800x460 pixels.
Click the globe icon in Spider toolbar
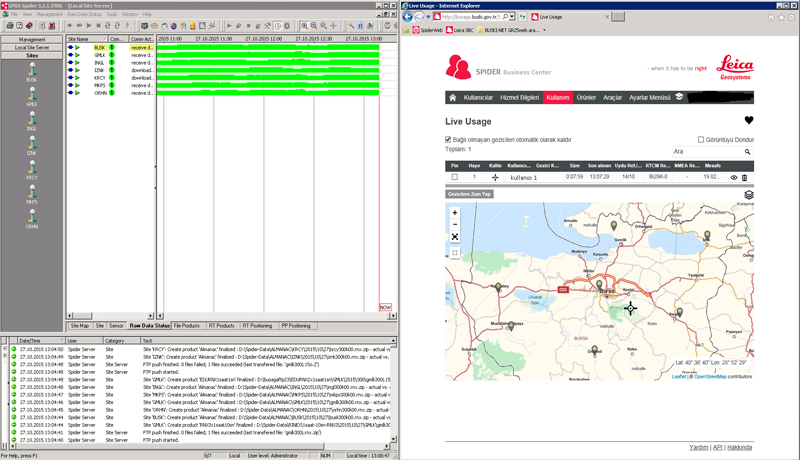pyautogui.click(x=173, y=25)
